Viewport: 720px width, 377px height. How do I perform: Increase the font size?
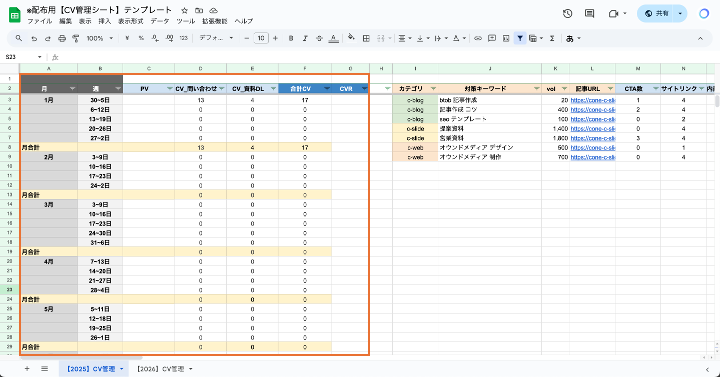pyautogui.click(x=276, y=39)
